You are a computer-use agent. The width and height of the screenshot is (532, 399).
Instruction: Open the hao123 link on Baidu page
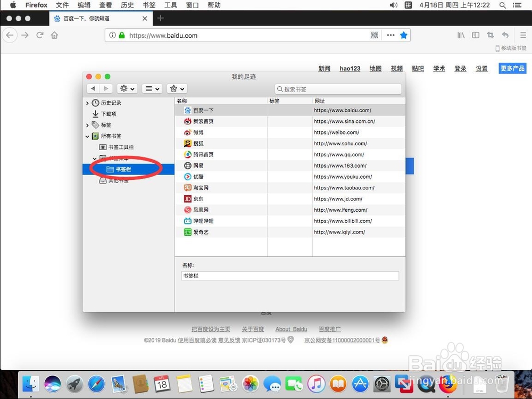(x=350, y=69)
